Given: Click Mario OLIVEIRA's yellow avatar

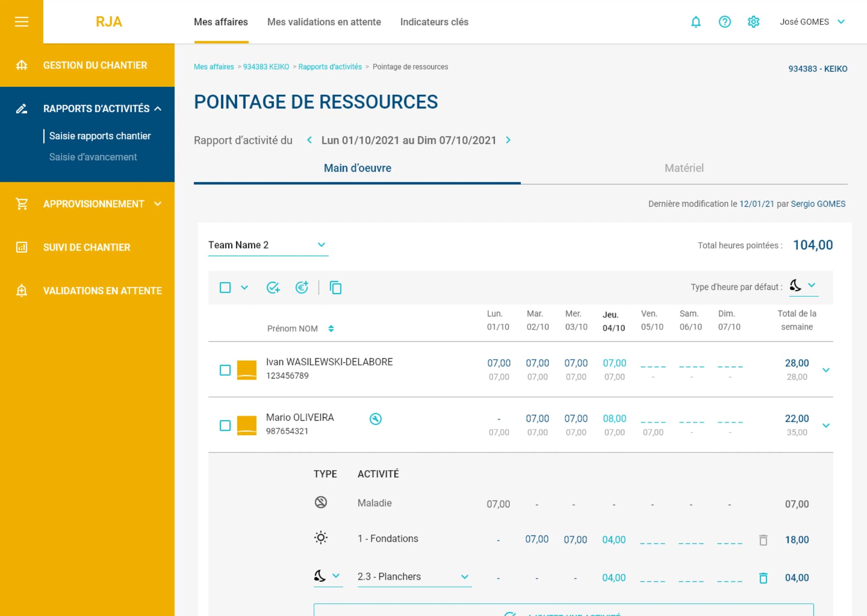Looking at the screenshot, I should (247, 426).
